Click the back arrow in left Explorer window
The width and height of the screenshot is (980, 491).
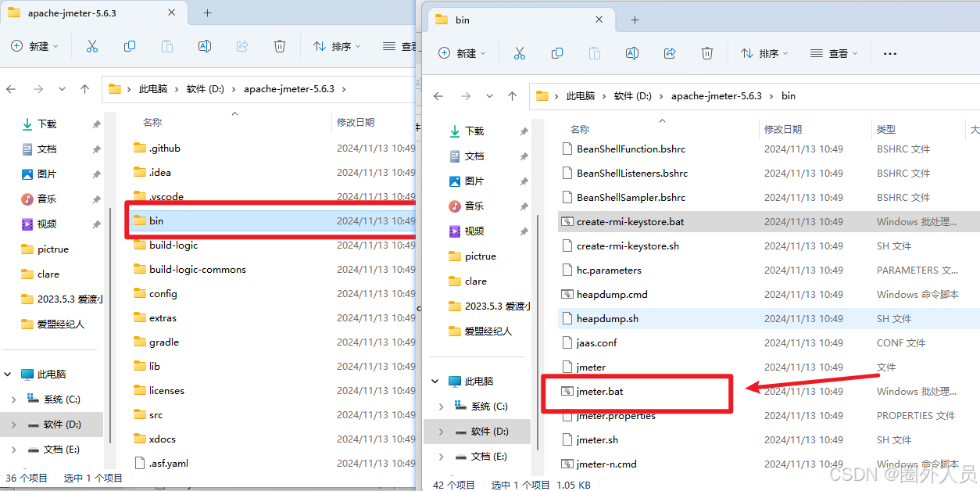pos(11,90)
